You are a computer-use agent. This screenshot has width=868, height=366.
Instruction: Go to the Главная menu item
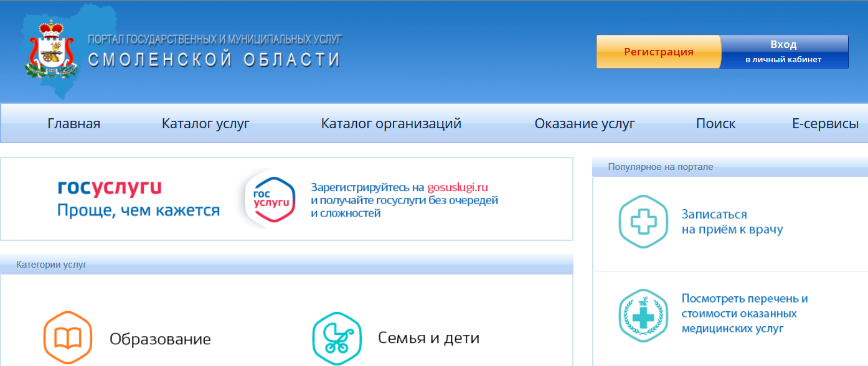coord(73,123)
